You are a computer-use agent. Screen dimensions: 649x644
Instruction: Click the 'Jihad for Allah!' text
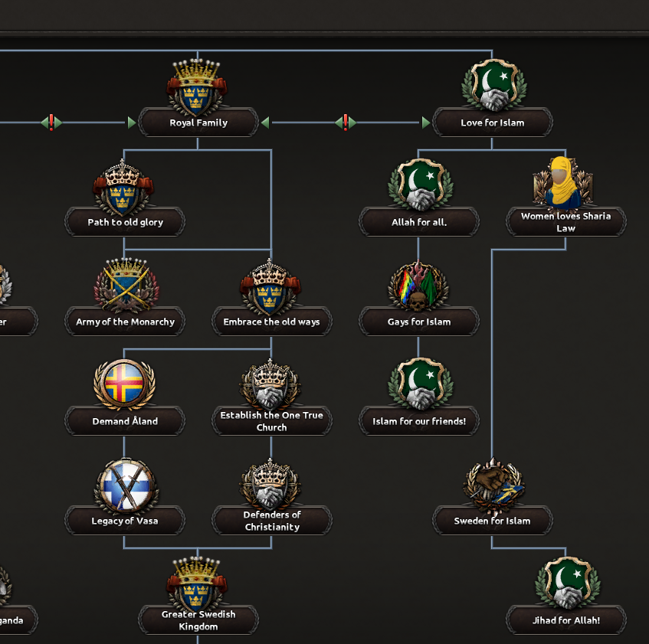(565, 620)
